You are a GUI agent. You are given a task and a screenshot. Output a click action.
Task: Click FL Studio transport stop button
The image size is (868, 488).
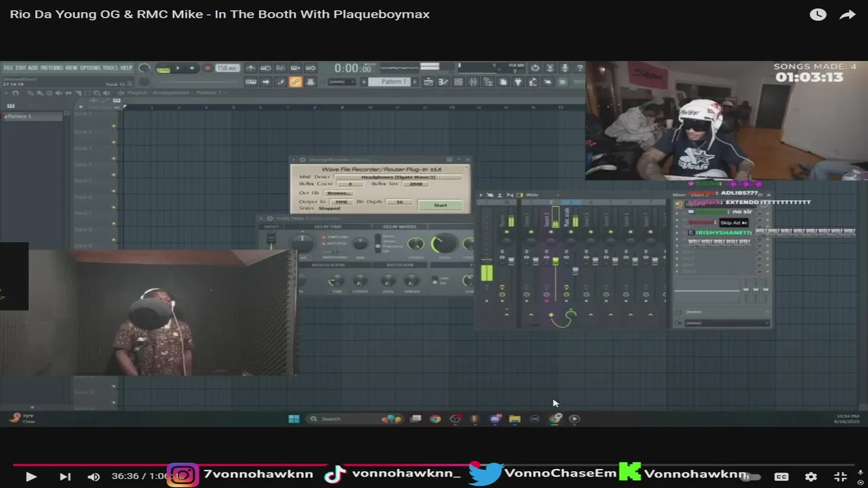click(x=192, y=68)
